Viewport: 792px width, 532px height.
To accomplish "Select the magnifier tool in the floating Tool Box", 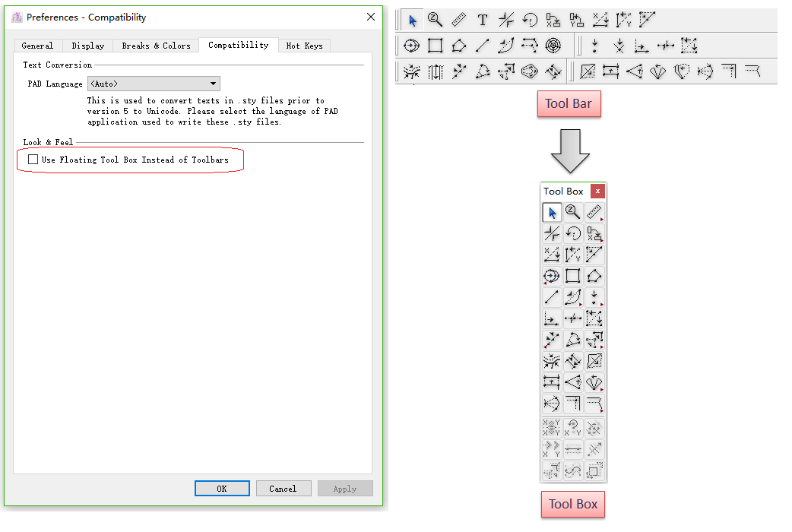I will [x=573, y=212].
